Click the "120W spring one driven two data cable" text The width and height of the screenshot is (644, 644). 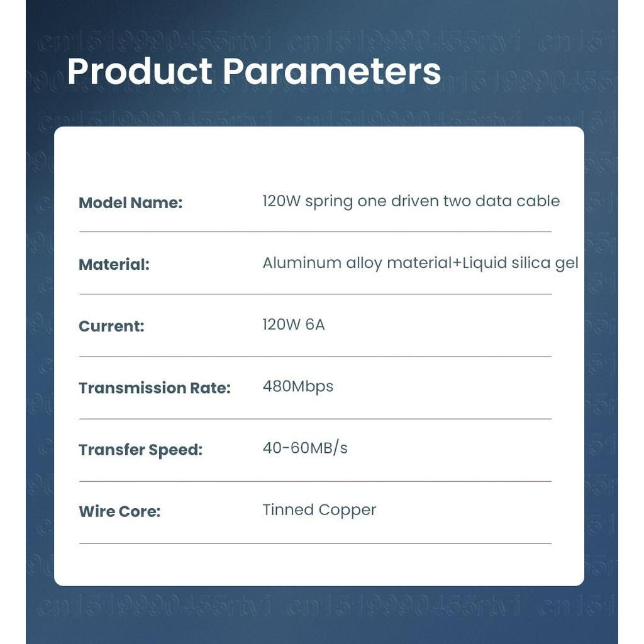(x=411, y=201)
